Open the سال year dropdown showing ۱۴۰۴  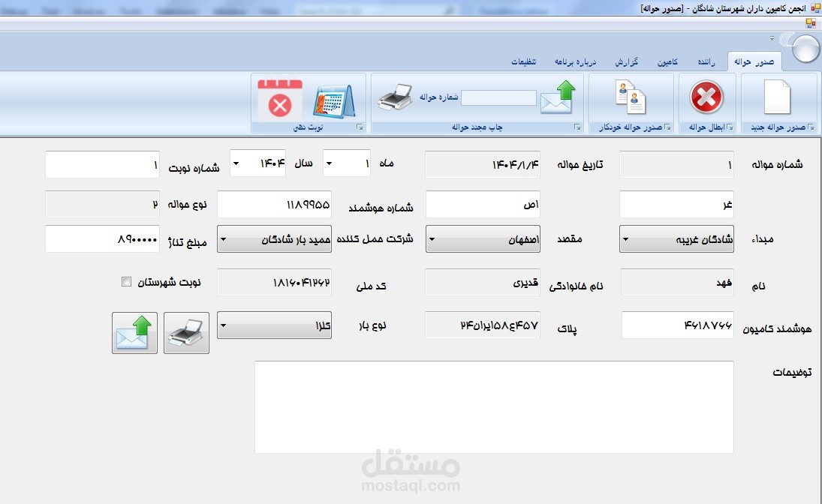(258, 163)
